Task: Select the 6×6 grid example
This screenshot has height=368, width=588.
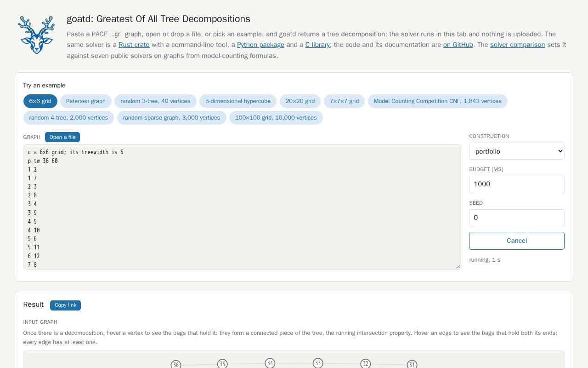Action: pos(40,101)
